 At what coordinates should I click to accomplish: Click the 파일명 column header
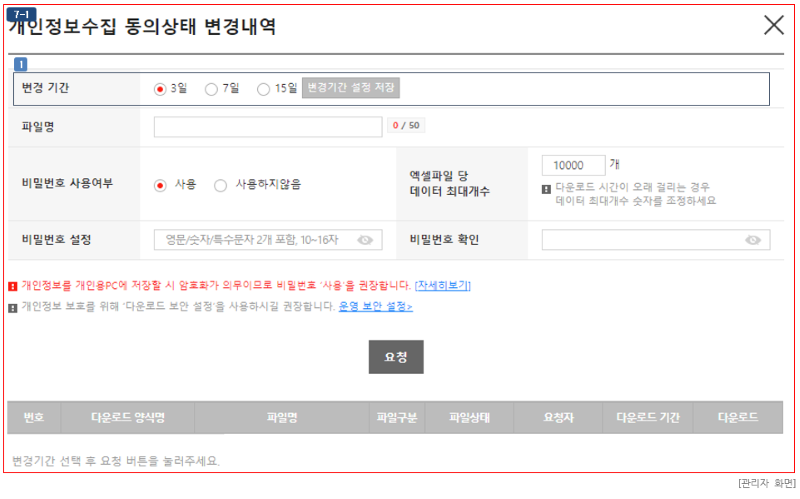click(x=282, y=418)
